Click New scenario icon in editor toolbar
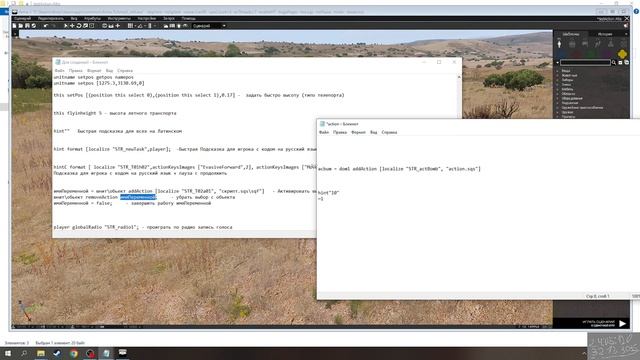Viewport: 640px width, 360px height. point(14,26)
